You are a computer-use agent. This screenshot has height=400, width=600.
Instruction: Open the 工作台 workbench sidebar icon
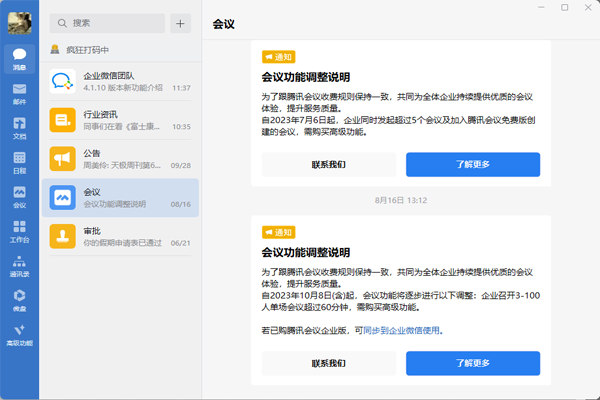pyautogui.click(x=20, y=232)
